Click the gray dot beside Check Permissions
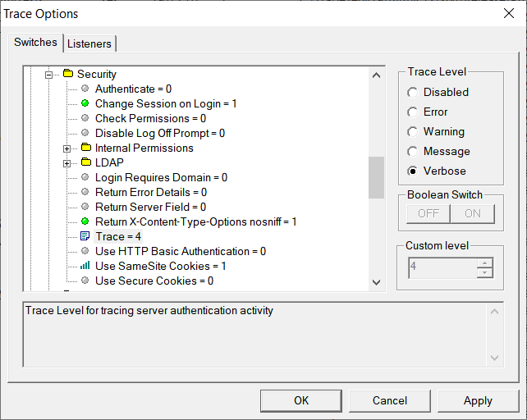 click(85, 118)
